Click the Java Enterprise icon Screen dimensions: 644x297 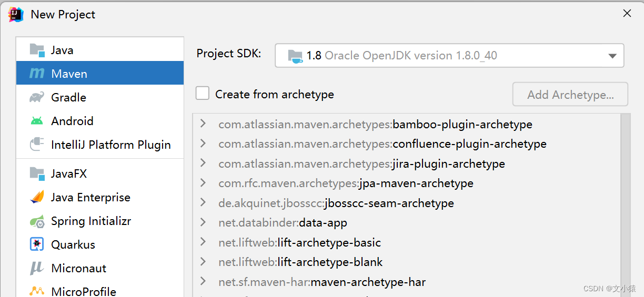coord(37,197)
